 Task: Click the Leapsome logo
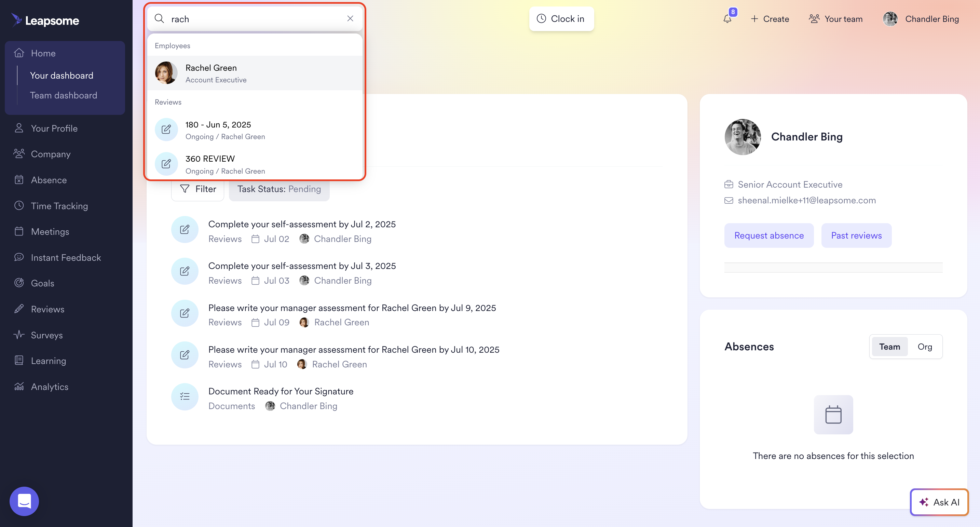45,20
